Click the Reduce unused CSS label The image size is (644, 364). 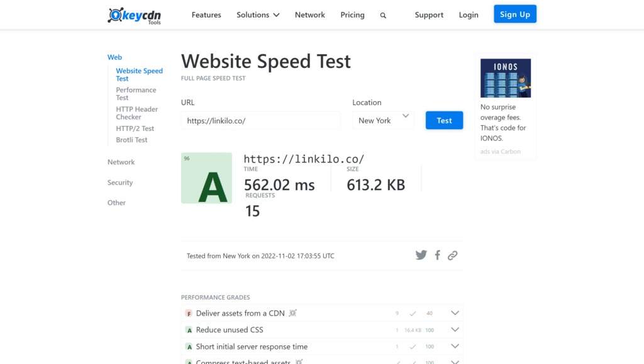(230, 330)
